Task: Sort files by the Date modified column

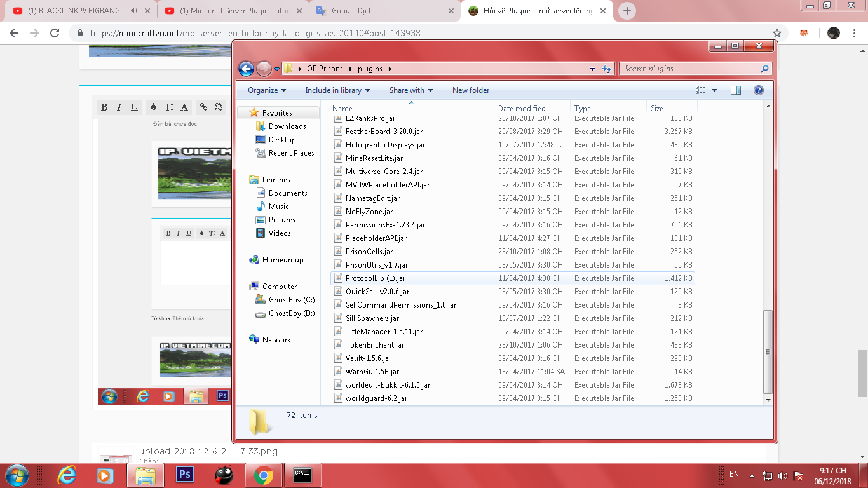Action: point(522,109)
